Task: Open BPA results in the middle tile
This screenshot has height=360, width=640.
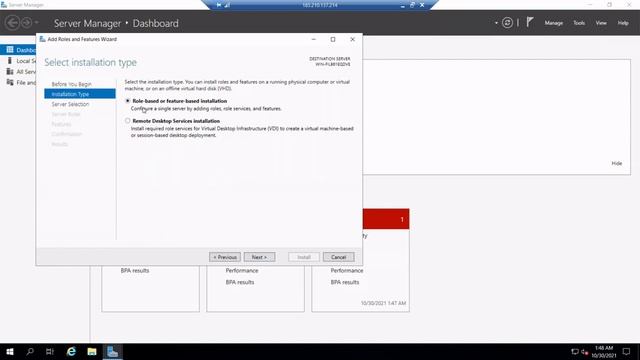Action: (240, 282)
